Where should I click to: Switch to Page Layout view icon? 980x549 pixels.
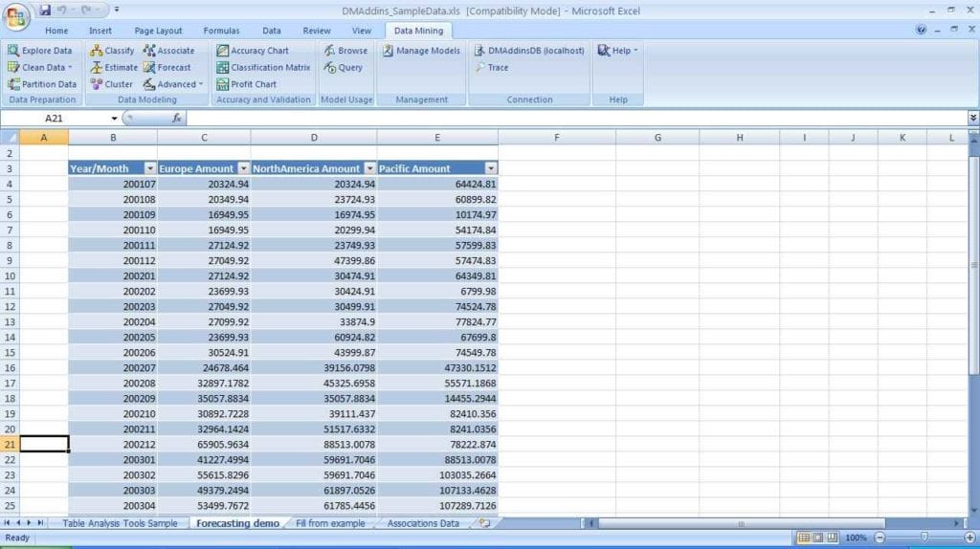[x=818, y=538]
